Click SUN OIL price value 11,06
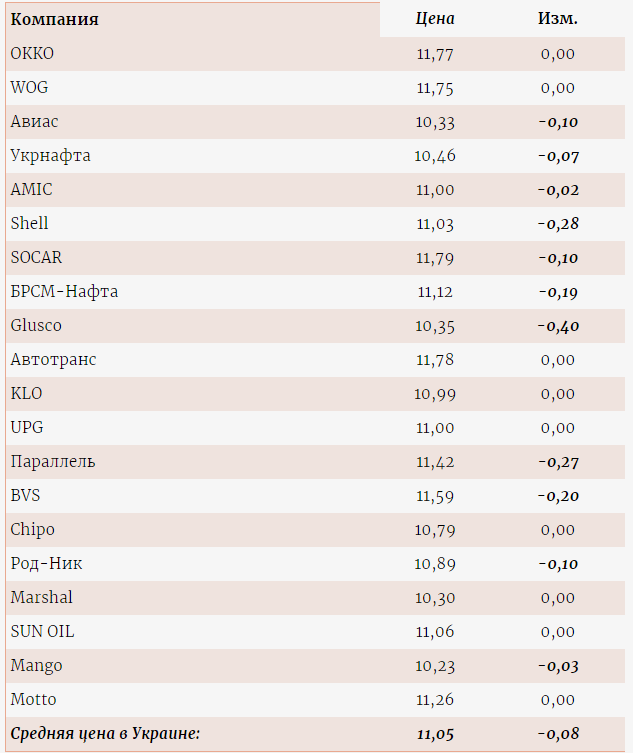The width and height of the screenshot is (633, 753). [435, 632]
